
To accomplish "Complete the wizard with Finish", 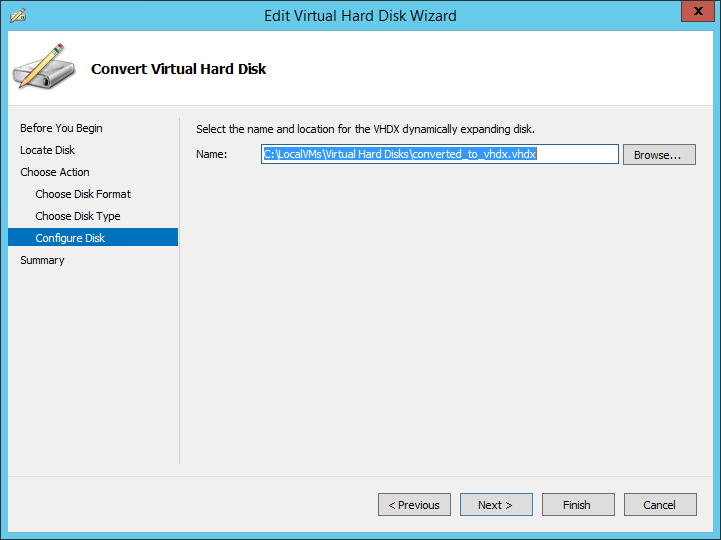I will point(578,505).
